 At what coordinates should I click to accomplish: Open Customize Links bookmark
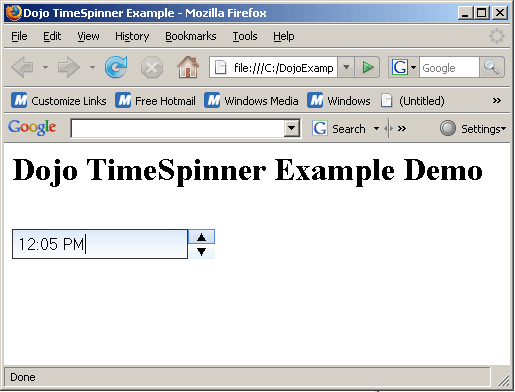(59, 101)
